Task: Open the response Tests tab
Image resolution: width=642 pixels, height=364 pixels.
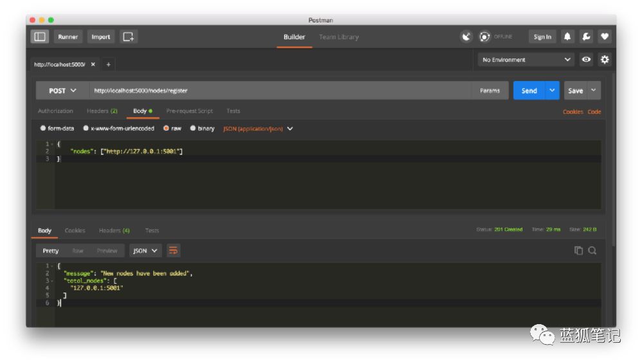Action: pyautogui.click(x=152, y=230)
